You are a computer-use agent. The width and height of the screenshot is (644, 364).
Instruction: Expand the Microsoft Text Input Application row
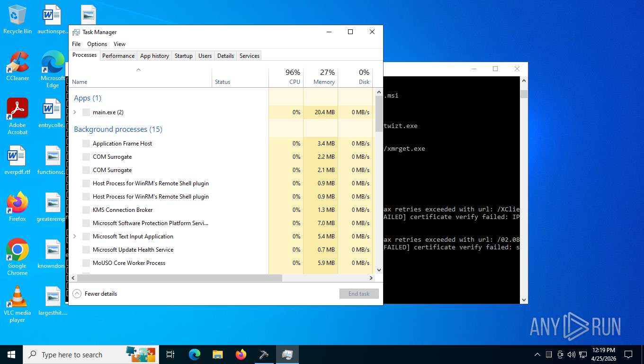[75, 237]
